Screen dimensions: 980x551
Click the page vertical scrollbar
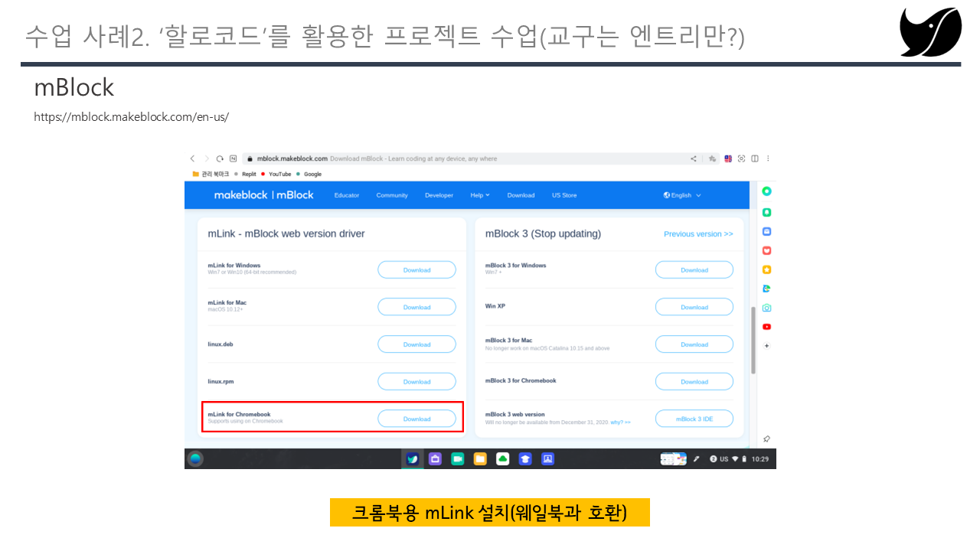click(753, 339)
